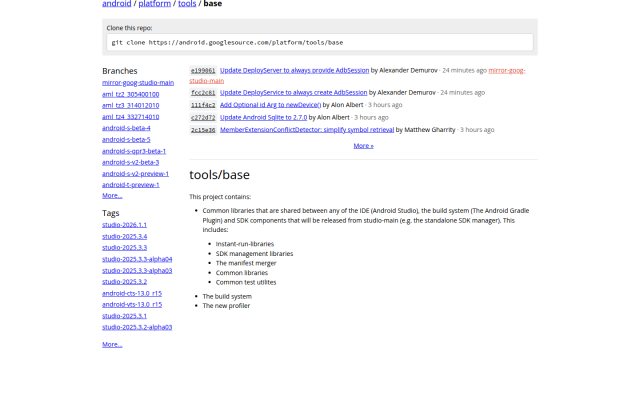The image size is (640, 400).
Task: Click the tools/base heading
Action: point(219,175)
